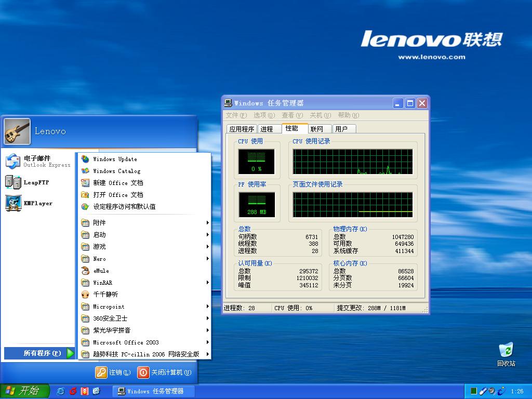Click the 句柄数 value 6731
This screenshot has width=532, height=399.
click(x=312, y=237)
